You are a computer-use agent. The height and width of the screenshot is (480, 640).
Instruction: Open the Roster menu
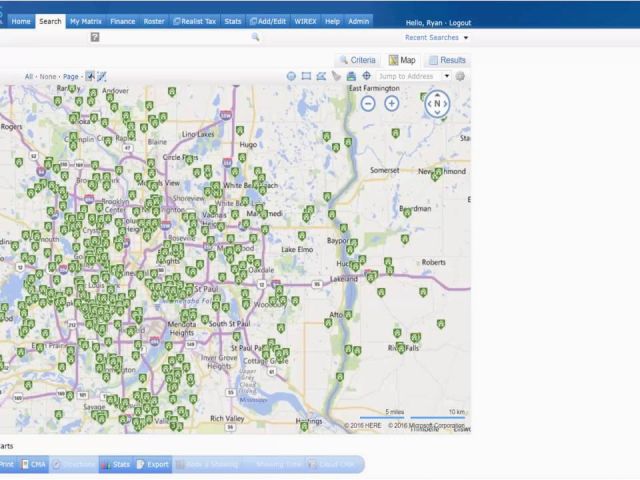(154, 21)
